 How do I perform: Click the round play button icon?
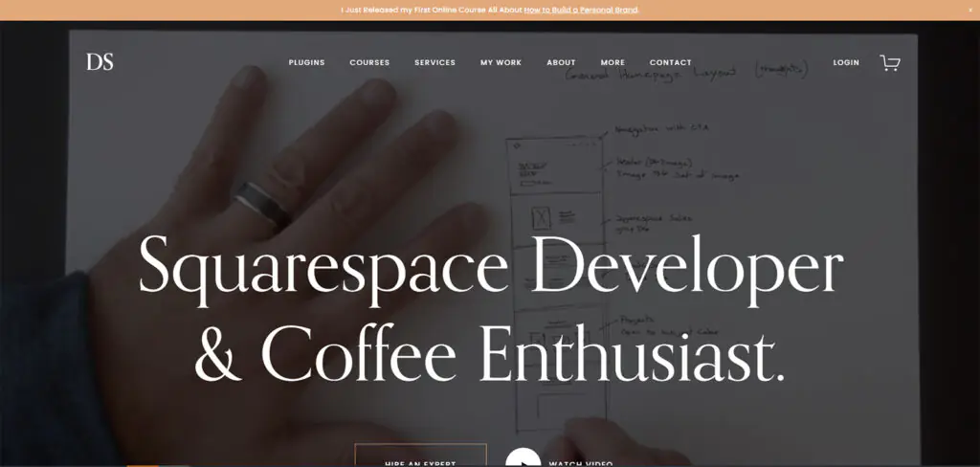(523, 457)
